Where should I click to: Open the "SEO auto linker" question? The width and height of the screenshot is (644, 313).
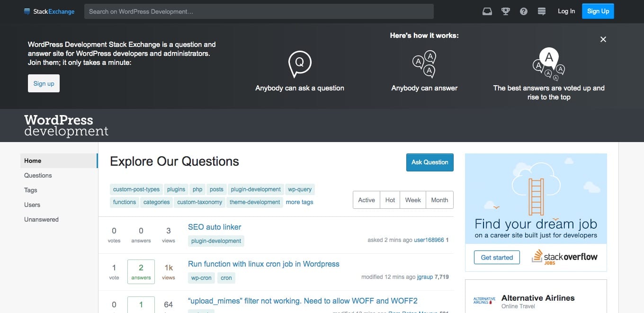click(215, 227)
